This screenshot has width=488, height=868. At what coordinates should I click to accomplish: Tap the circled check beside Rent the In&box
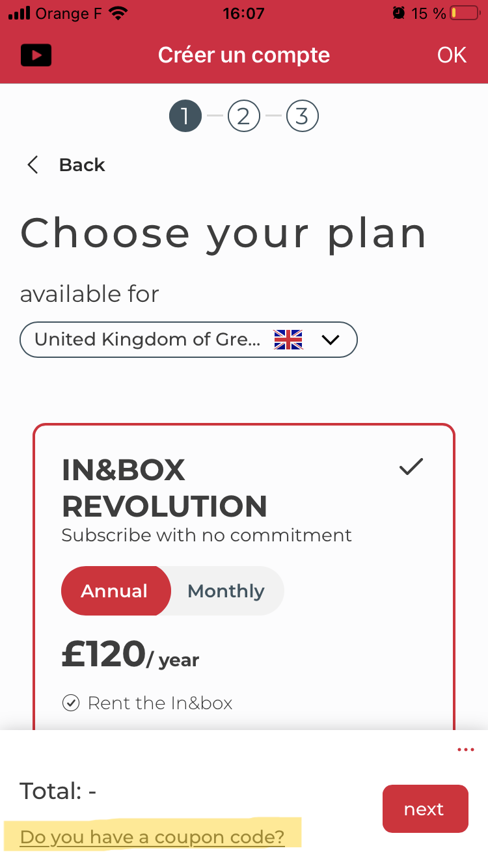point(70,703)
